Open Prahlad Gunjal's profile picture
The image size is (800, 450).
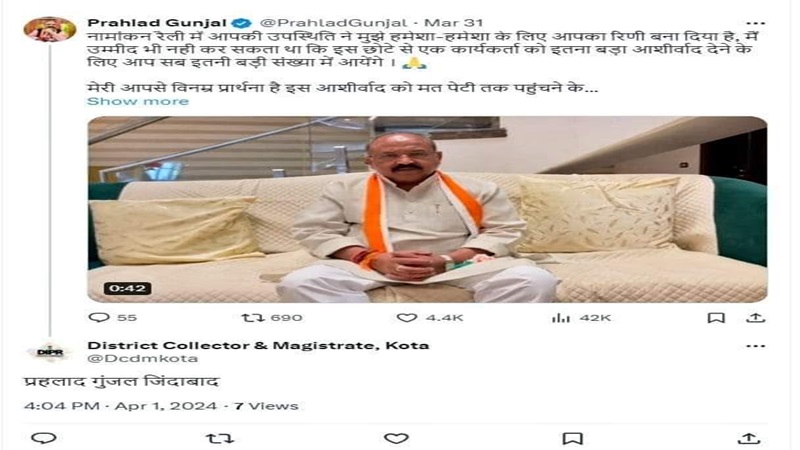(x=49, y=29)
